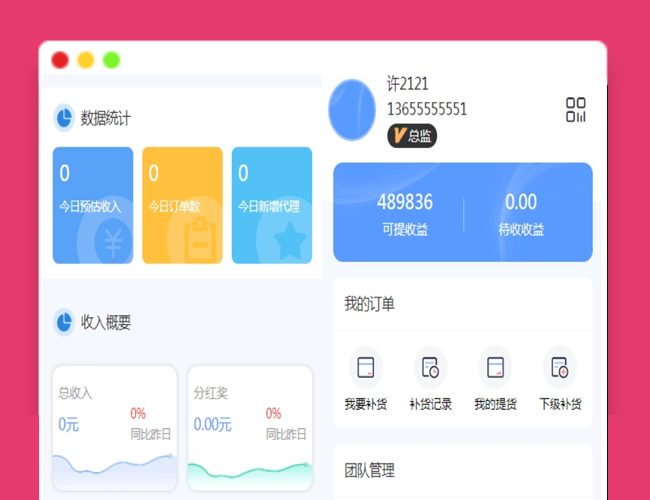
Task: Click 0.00元 value in 分红奖 card
Action: 212,425
